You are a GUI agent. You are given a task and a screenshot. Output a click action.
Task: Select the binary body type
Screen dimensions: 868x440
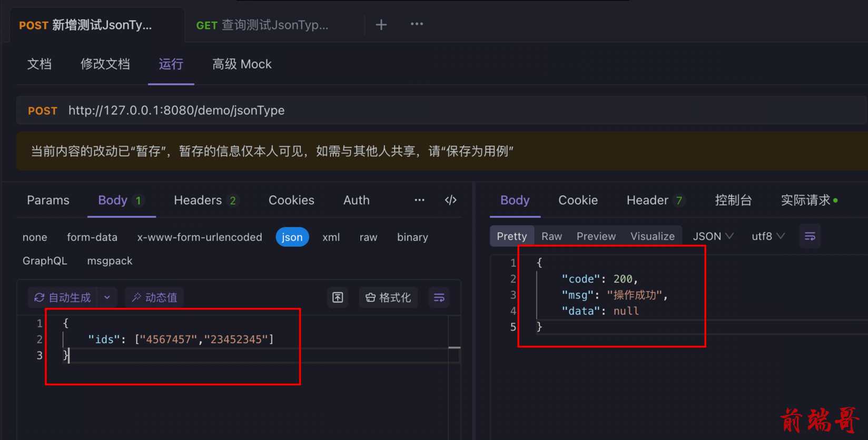tap(412, 237)
